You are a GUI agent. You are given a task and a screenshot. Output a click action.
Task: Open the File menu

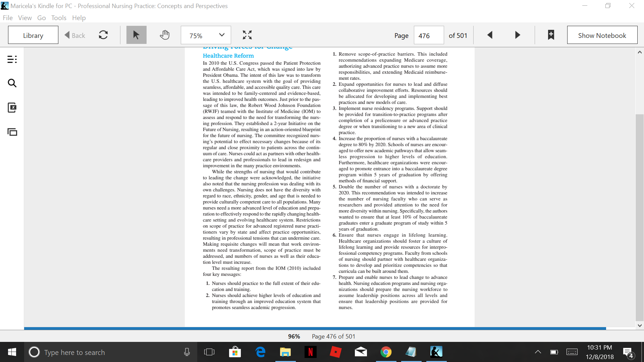point(8,18)
